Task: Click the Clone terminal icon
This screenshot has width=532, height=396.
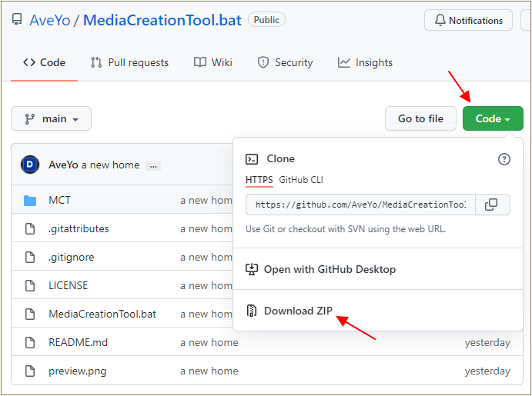Action: pyautogui.click(x=252, y=159)
